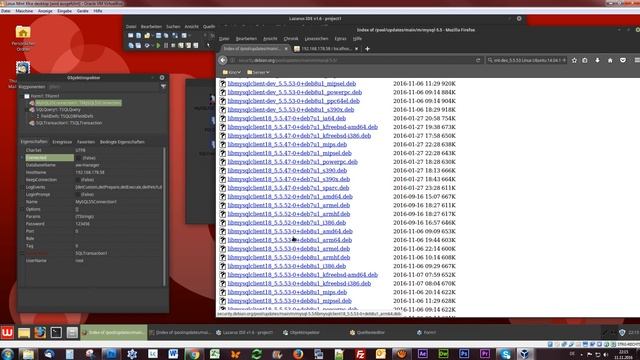The width and height of the screenshot is (640, 360).
Task: Open a new Firefox tab with plus
Action: [367, 49]
